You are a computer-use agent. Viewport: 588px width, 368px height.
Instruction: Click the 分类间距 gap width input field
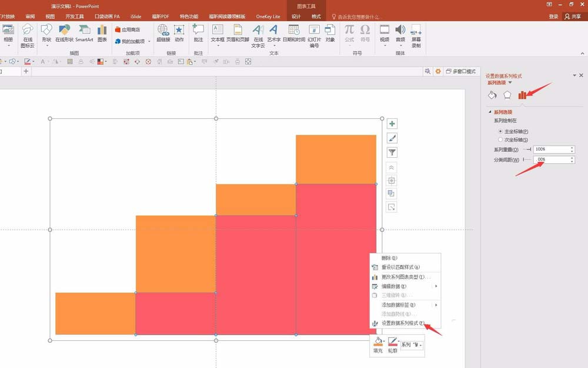pos(552,160)
